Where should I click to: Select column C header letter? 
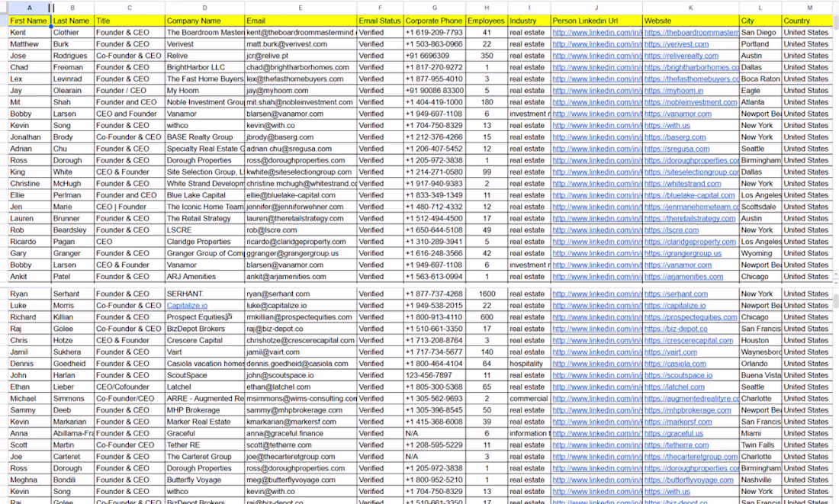(130, 8)
